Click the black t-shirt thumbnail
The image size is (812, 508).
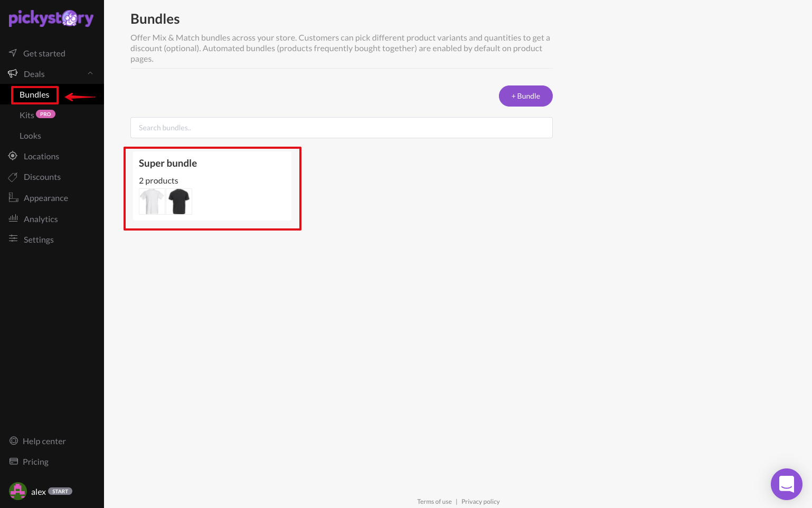tap(179, 202)
